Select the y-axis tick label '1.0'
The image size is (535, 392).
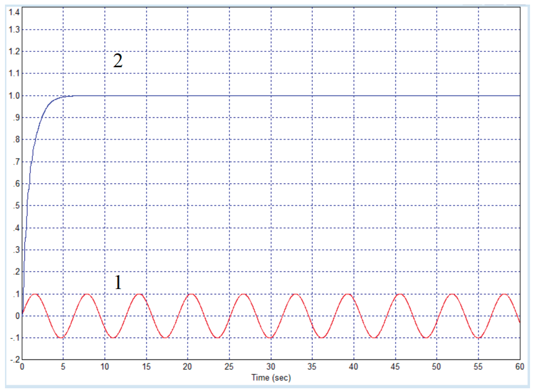pyautogui.click(x=14, y=96)
